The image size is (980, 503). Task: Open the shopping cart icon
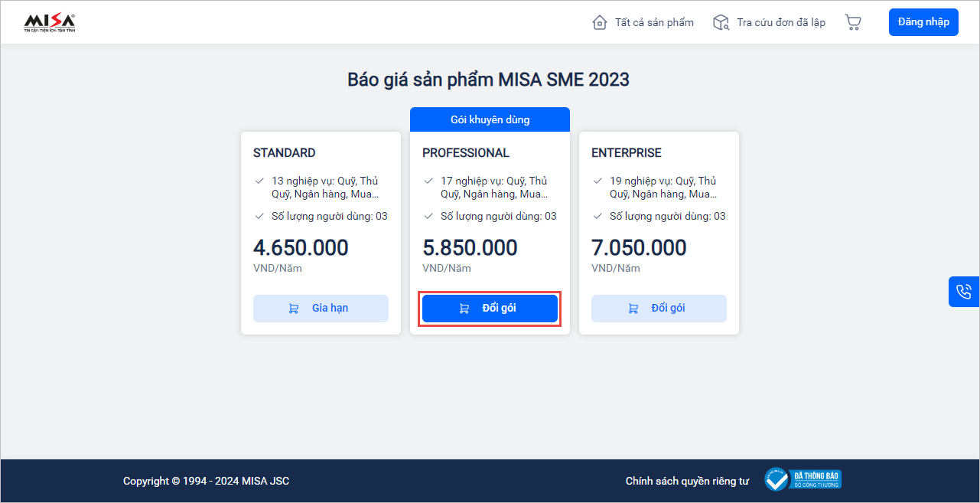tap(853, 22)
